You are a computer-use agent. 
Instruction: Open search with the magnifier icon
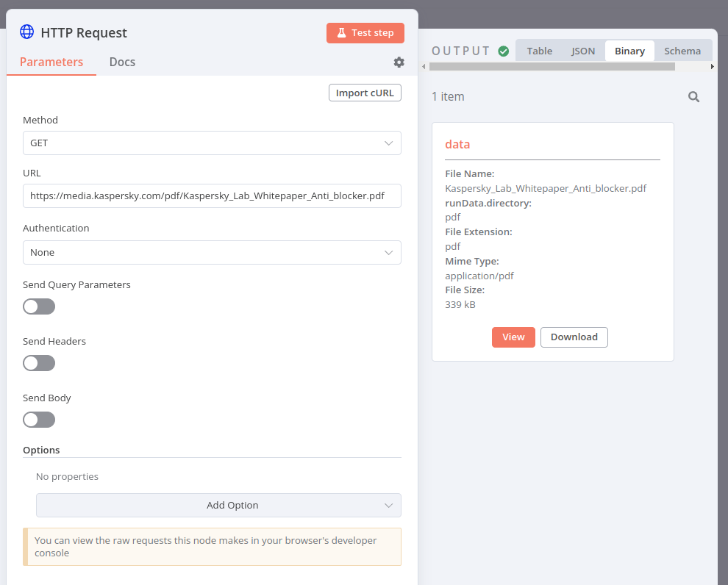(693, 96)
